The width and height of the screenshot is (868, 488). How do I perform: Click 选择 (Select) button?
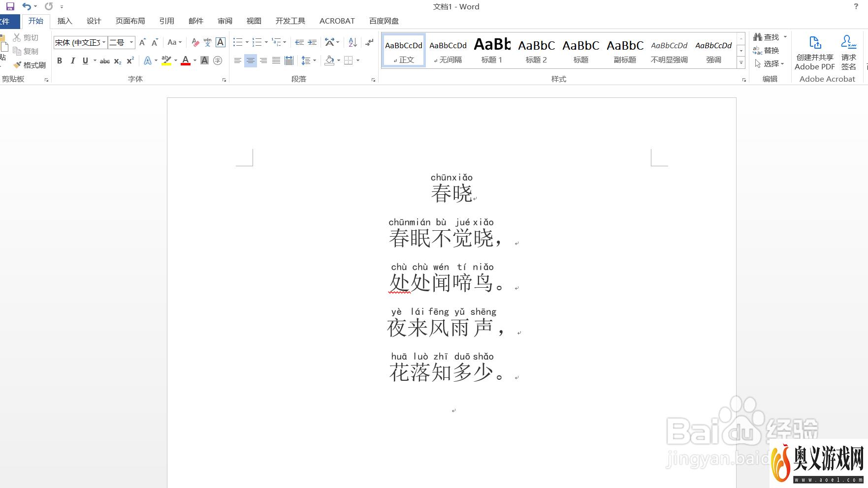coord(770,63)
